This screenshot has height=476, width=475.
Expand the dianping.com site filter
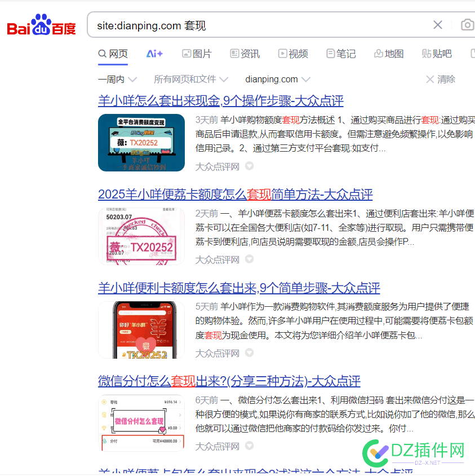[x=278, y=80]
